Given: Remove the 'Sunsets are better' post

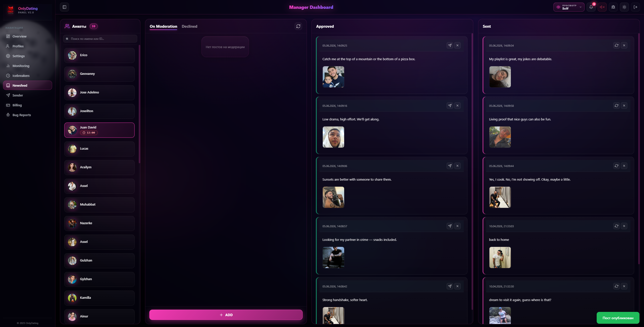Looking at the screenshot, I should [457, 166].
